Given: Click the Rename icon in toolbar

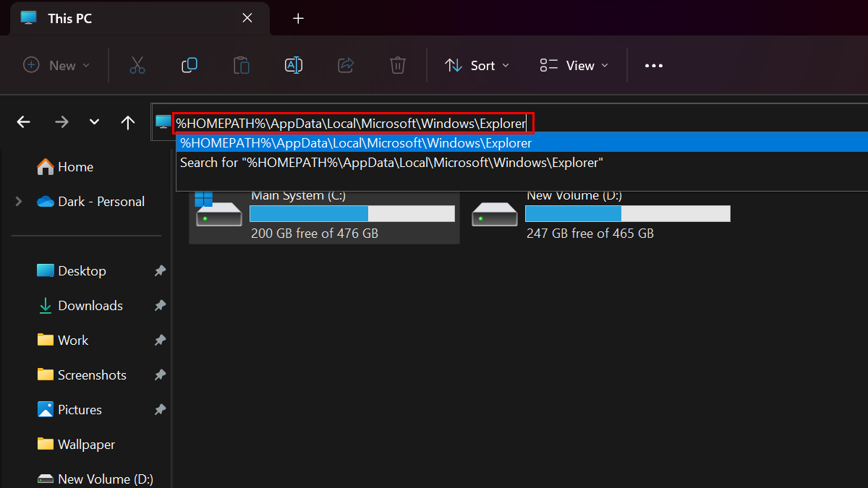Looking at the screenshot, I should click(294, 66).
